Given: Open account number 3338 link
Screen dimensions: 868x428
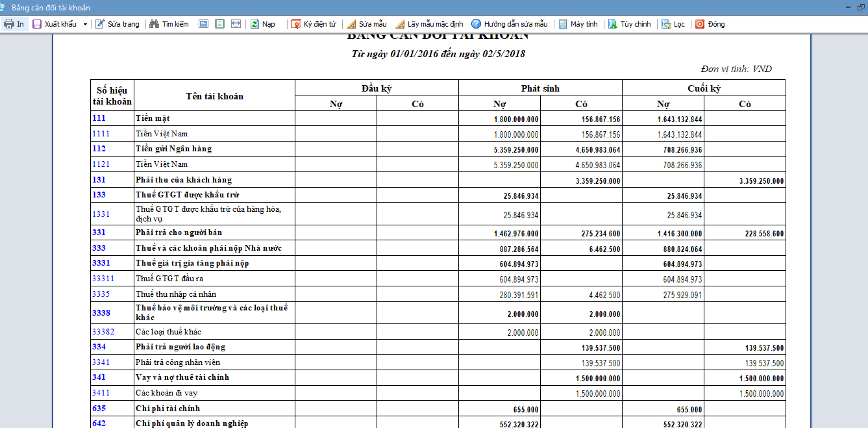Looking at the screenshot, I should [x=101, y=313].
